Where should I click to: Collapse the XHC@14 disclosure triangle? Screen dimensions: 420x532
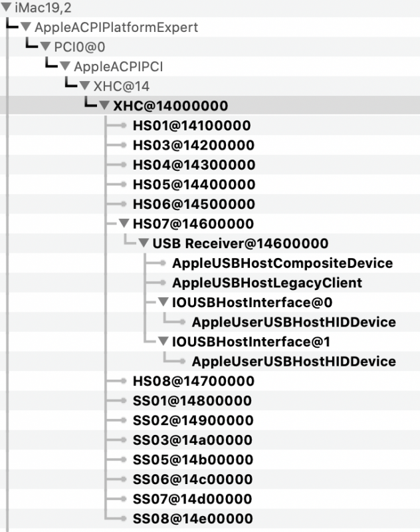[x=85, y=86]
